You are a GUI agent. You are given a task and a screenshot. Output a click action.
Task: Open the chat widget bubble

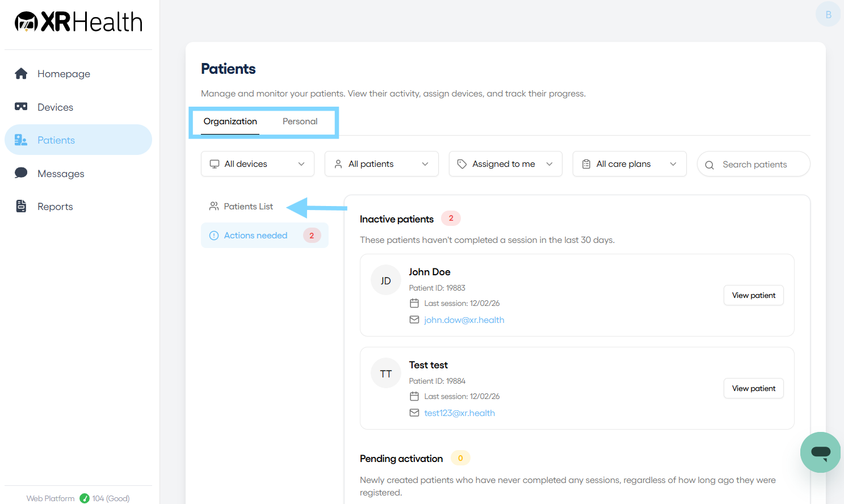point(820,452)
